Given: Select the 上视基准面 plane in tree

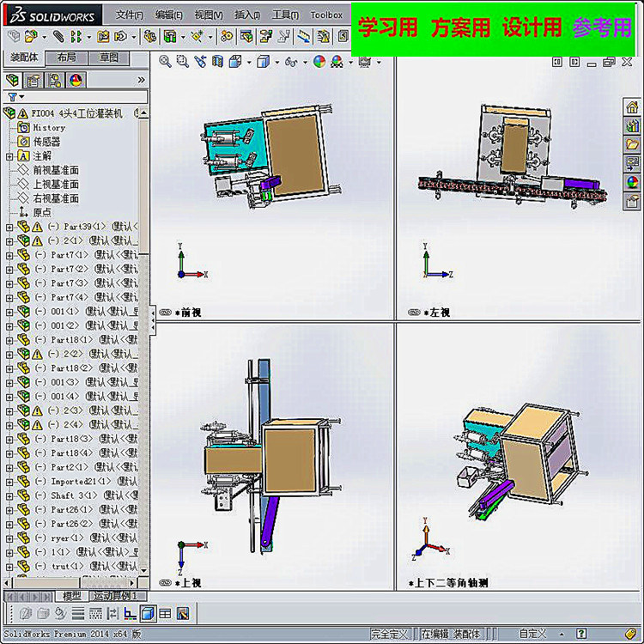Looking at the screenshot, I should point(56,185).
